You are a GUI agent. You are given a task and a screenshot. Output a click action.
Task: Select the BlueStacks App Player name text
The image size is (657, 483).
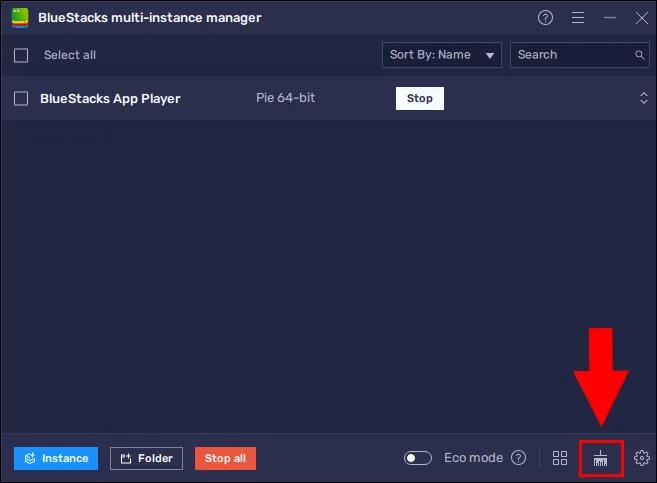point(110,99)
